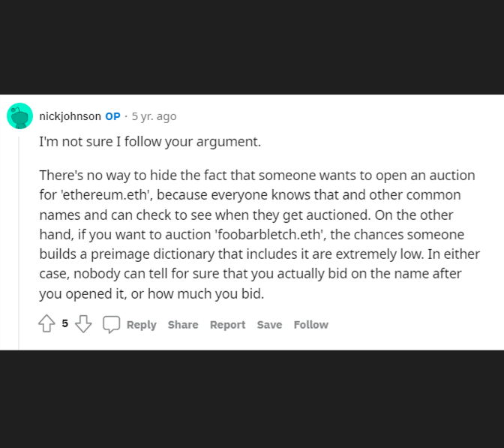Click the dark area below the comment
The width and height of the screenshot is (504, 448).
[x=252, y=398]
